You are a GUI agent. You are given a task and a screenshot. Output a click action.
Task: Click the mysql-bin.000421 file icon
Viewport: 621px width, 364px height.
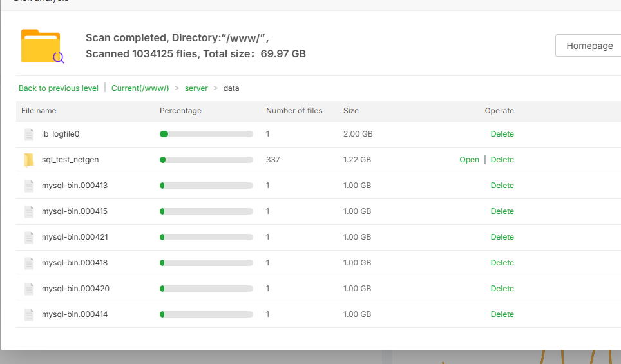[28, 237]
